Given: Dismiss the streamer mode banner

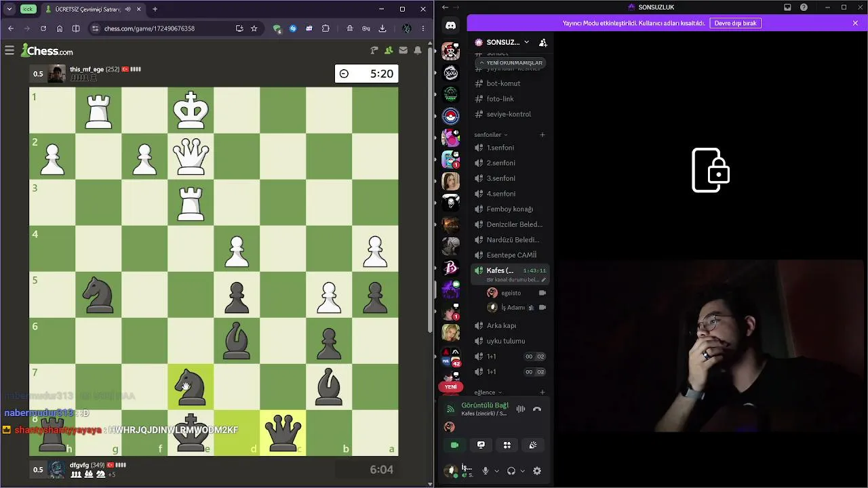Looking at the screenshot, I should tap(856, 23).
